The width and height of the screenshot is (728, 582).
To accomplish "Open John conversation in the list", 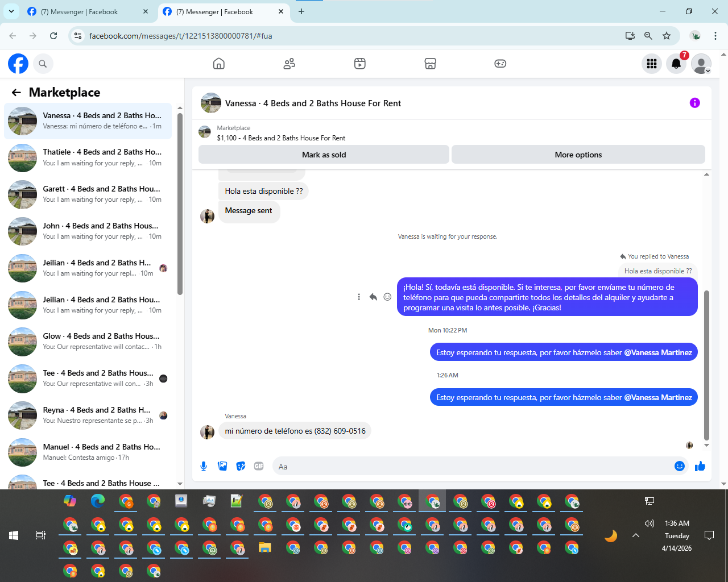I will click(88, 231).
